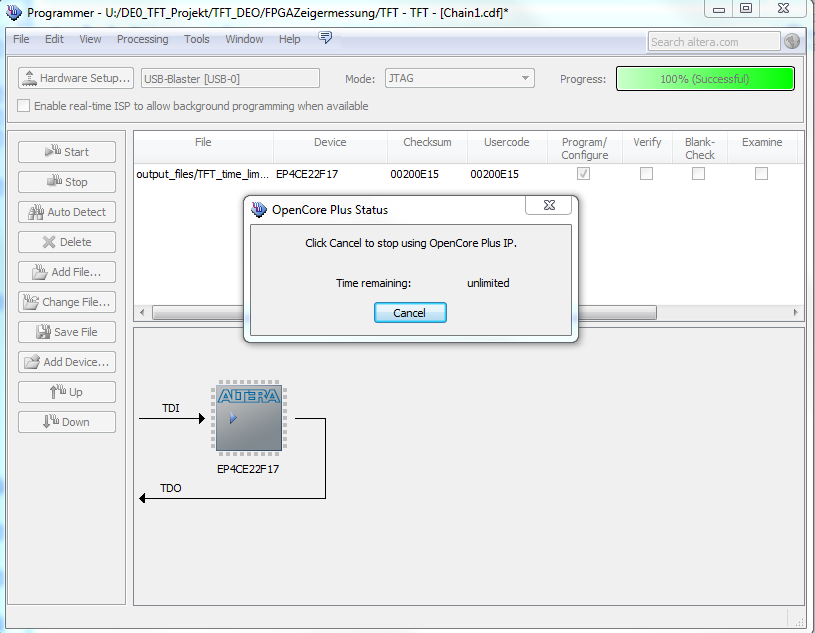This screenshot has width=815, height=633.
Task: Click the OpenCore Plus dialog title icon
Action: click(259, 210)
